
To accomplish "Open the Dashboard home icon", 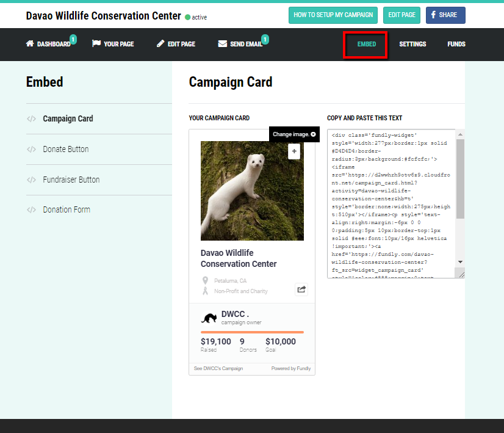I will coord(30,44).
